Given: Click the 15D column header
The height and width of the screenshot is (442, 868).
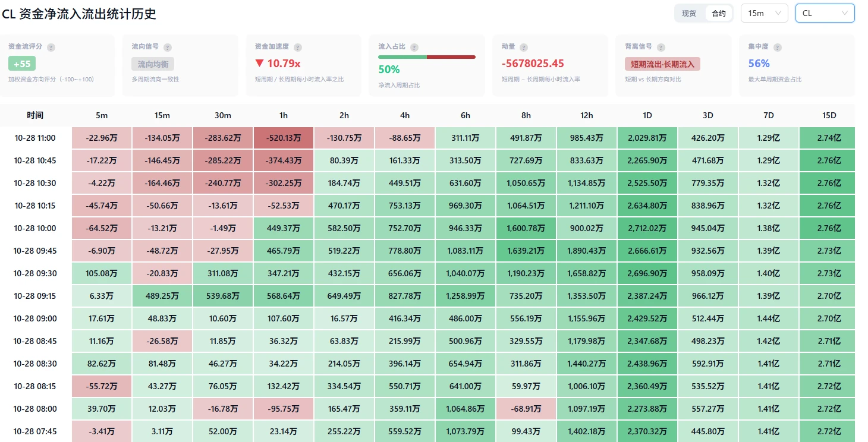Looking at the screenshot, I should (x=829, y=115).
